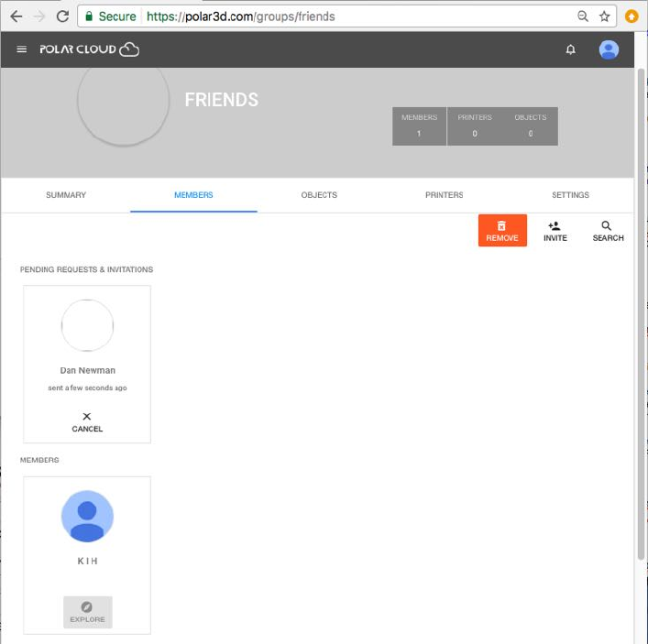Reload the current page
648x644 pixels.
click(63, 16)
